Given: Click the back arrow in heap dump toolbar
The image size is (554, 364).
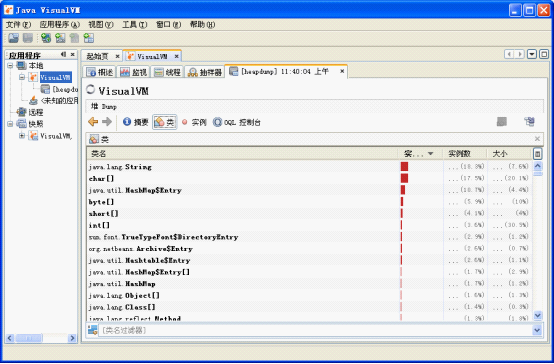Looking at the screenshot, I should pos(93,122).
